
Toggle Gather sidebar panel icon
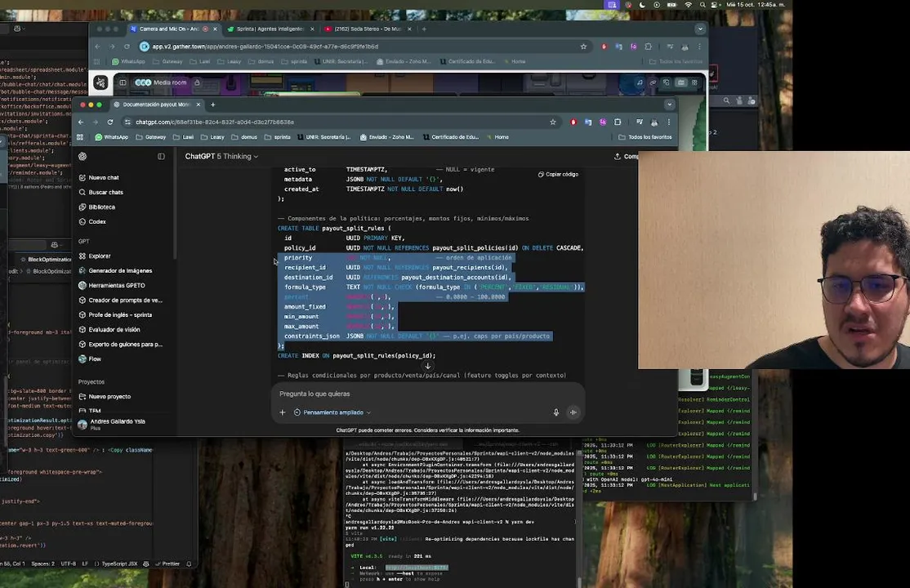pos(123,82)
